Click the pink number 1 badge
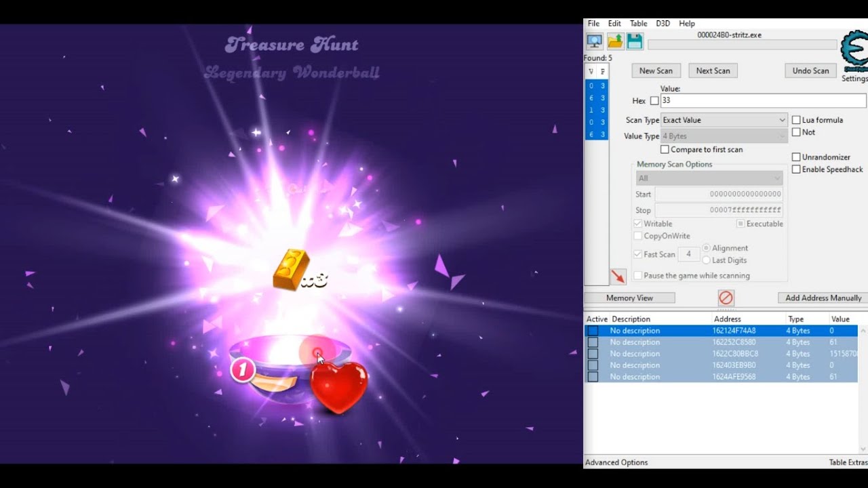The image size is (868, 488). (242, 370)
